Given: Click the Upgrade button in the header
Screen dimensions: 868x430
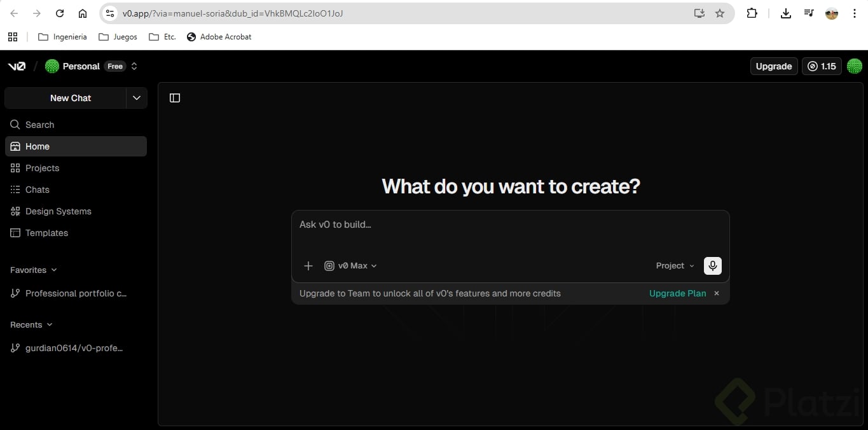Looking at the screenshot, I should 774,66.
